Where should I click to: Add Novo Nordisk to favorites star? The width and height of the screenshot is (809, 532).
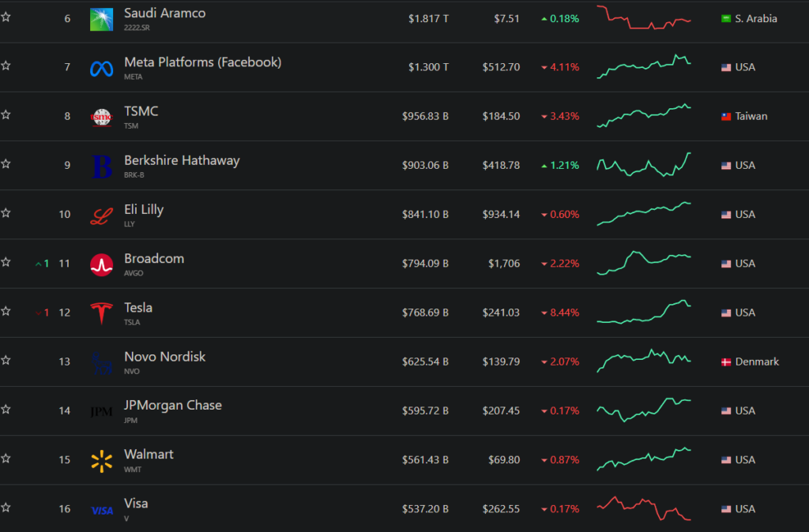tap(6, 360)
